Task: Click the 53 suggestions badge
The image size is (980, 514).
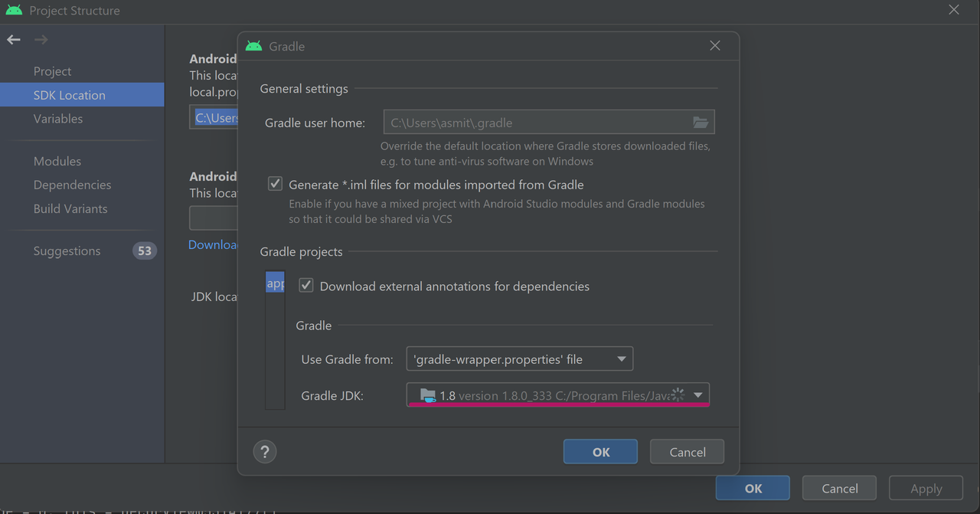Action: [x=144, y=250]
